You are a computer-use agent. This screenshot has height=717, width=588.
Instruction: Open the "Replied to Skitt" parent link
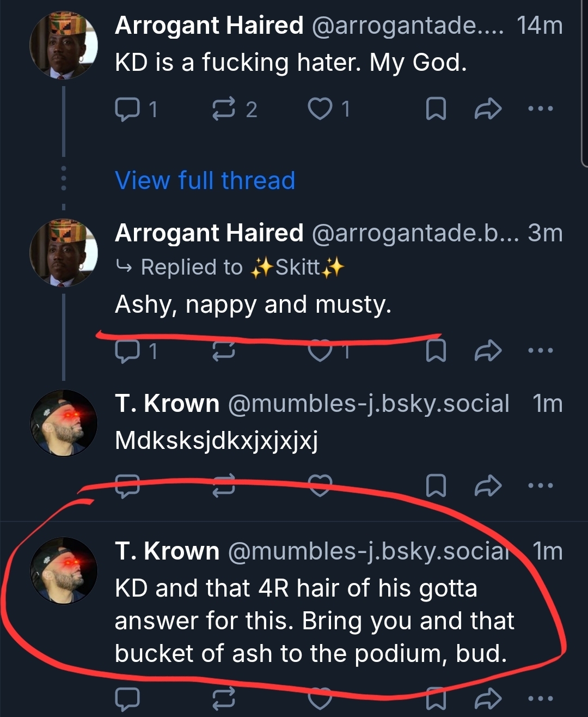pos(297,267)
